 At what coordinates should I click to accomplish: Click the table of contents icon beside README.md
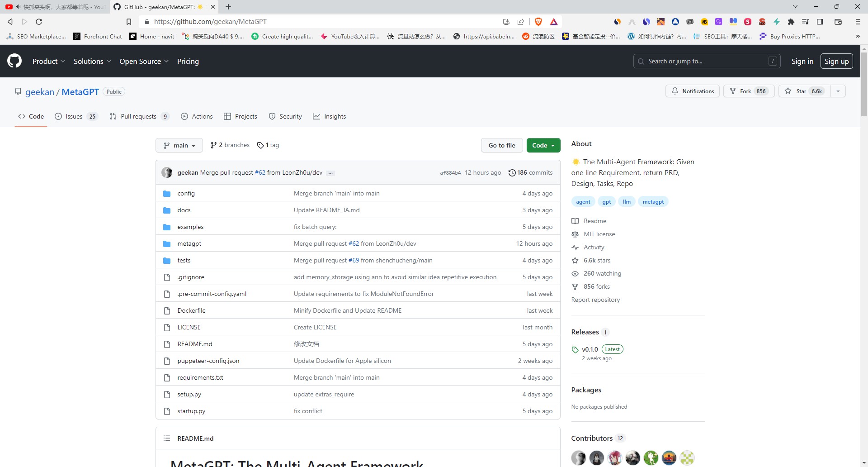(167, 438)
